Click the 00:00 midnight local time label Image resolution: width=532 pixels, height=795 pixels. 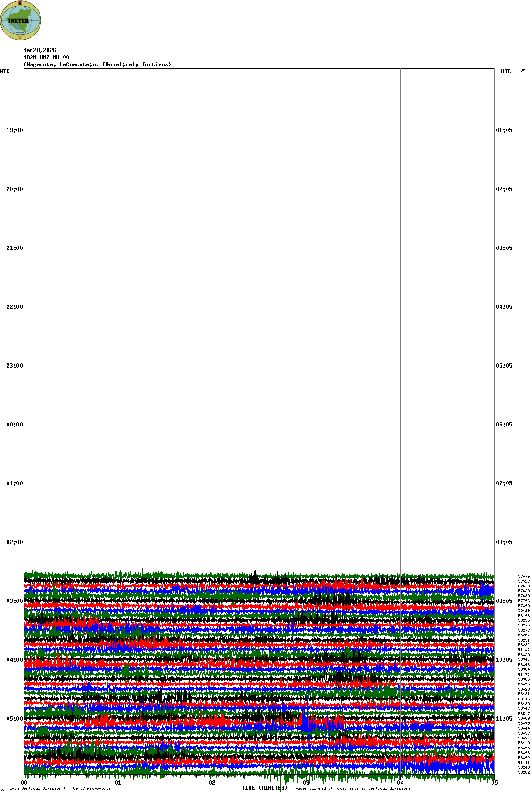(x=14, y=425)
